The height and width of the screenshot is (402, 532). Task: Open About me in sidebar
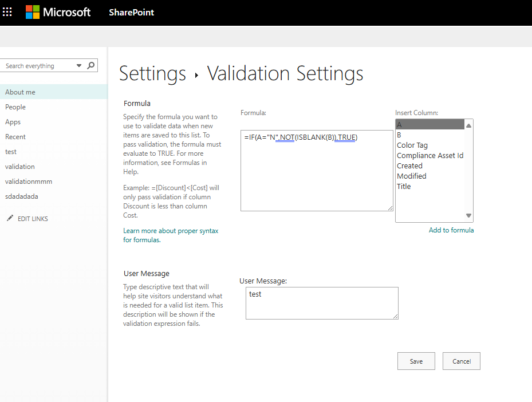tap(54, 92)
